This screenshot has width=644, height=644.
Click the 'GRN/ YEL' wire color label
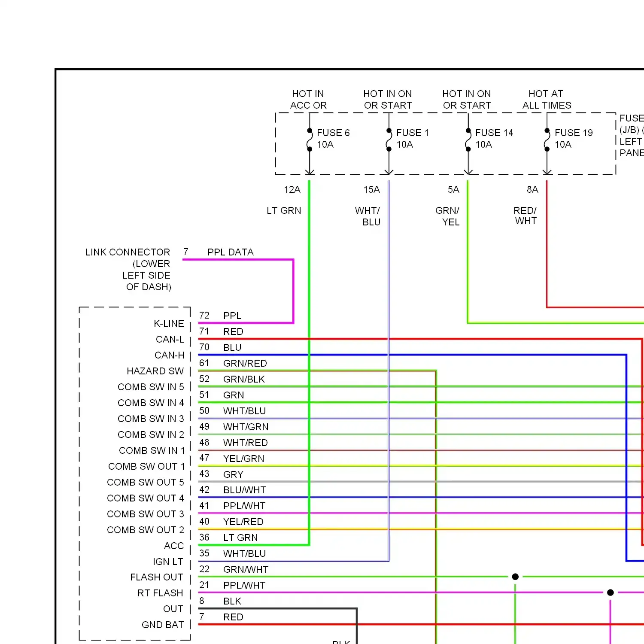pyautogui.click(x=447, y=216)
